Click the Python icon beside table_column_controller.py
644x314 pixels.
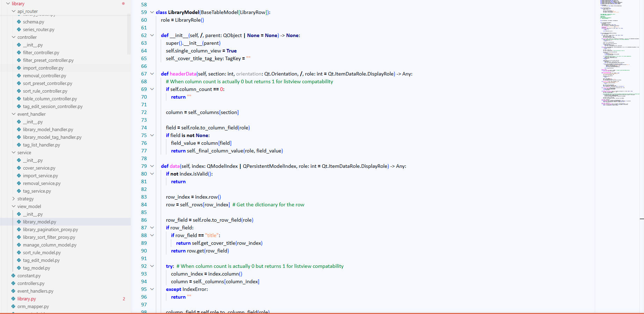click(19, 99)
